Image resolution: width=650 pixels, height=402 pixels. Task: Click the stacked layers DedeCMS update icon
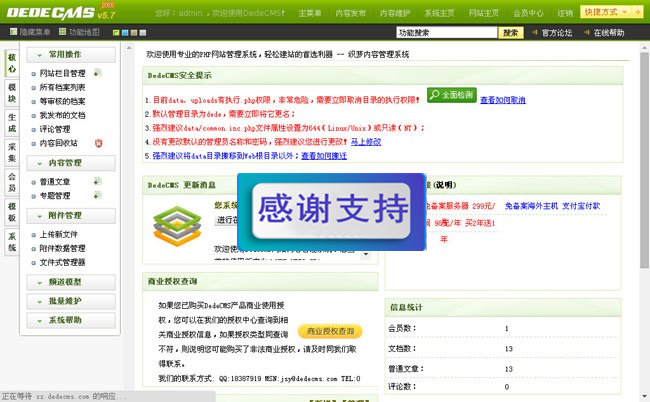(x=177, y=226)
